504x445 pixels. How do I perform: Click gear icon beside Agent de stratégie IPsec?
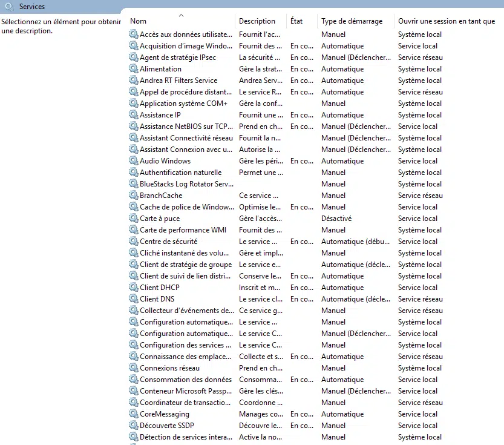coord(133,57)
